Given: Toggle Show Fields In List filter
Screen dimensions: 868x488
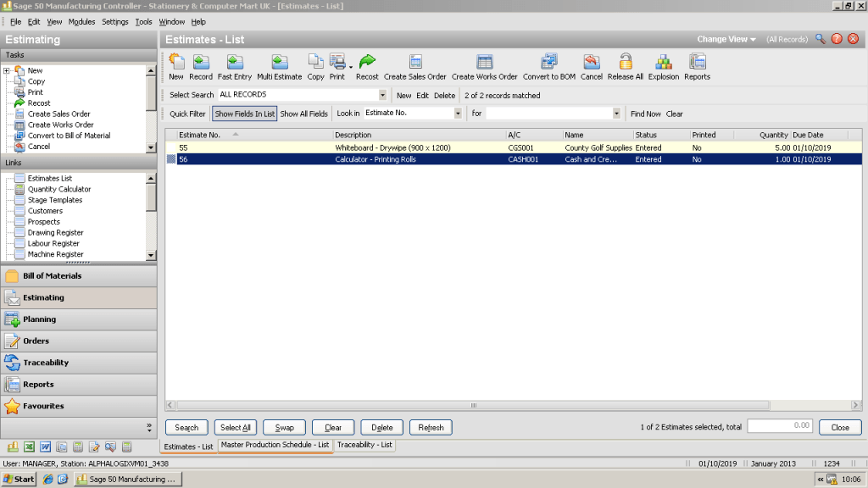Looking at the screenshot, I should [245, 114].
